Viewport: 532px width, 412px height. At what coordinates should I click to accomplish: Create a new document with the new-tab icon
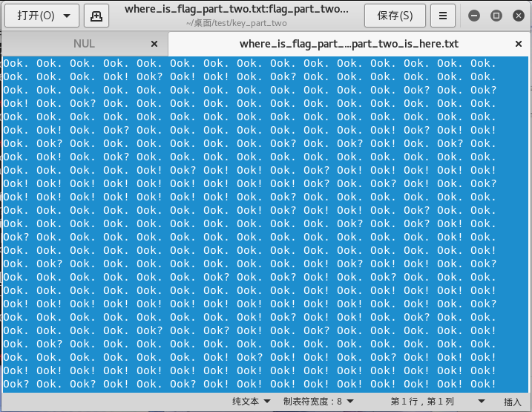[96, 16]
